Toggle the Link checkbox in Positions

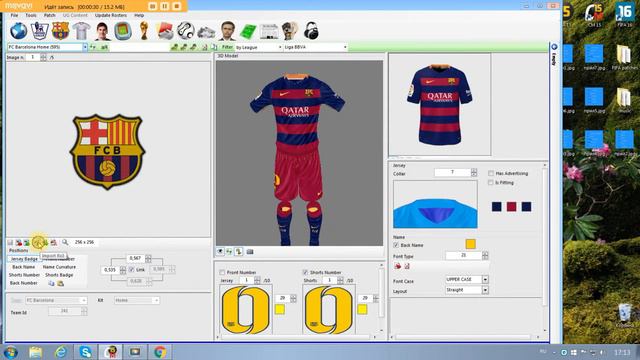tap(131, 270)
